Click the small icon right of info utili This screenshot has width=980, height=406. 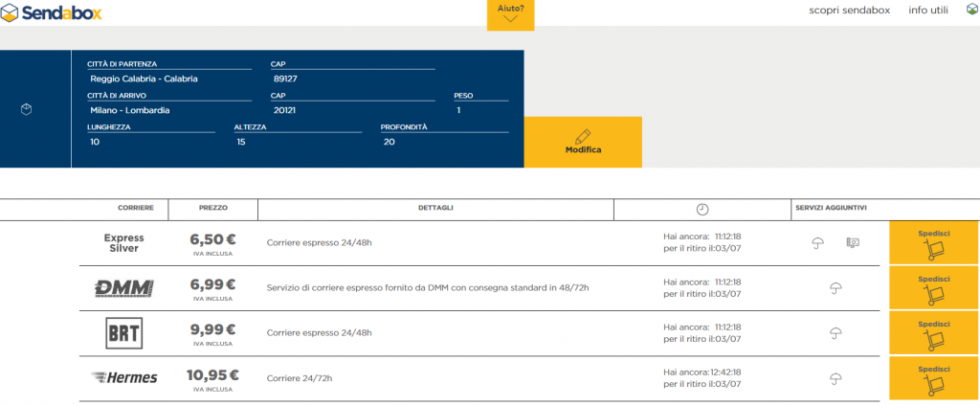click(x=971, y=11)
